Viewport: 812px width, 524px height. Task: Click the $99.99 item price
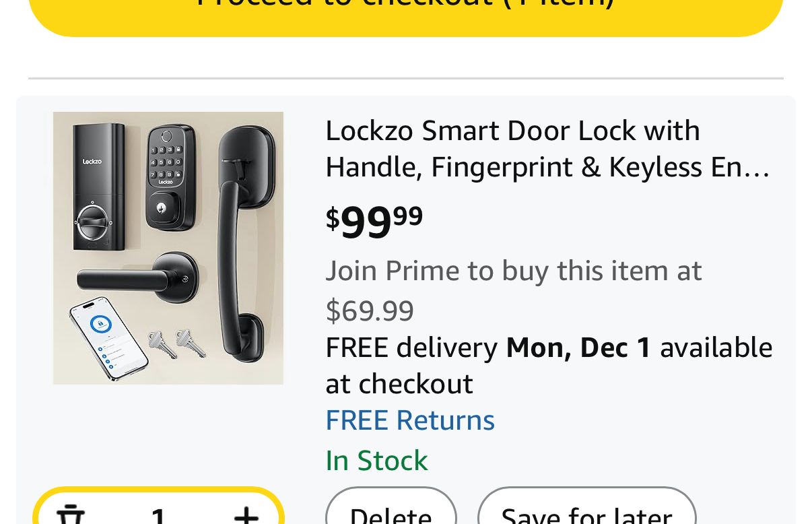pyautogui.click(x=374, y=220)
